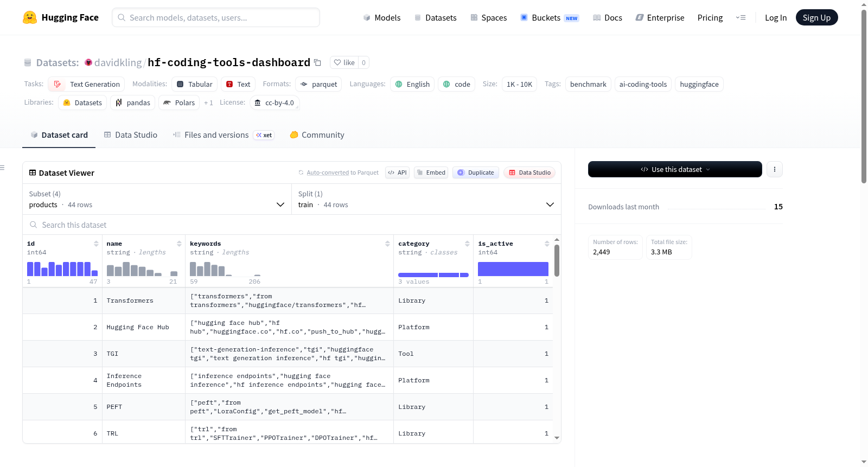Click the Embed button
868x467 pixels.
431,172
